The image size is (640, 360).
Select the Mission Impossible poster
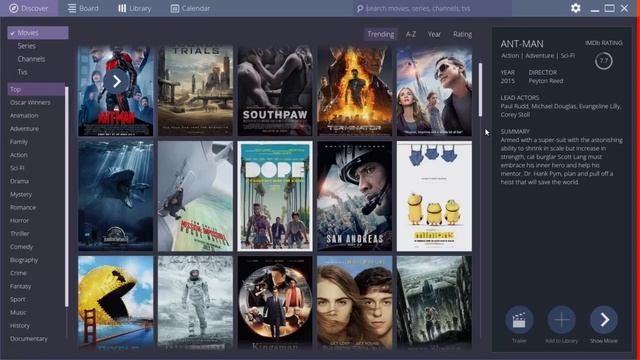[x=195, y=196]
